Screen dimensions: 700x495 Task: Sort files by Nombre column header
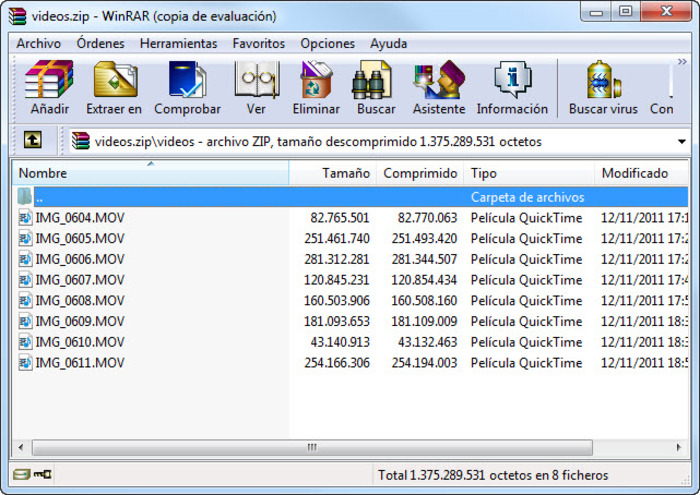click(x=150, y=174)
